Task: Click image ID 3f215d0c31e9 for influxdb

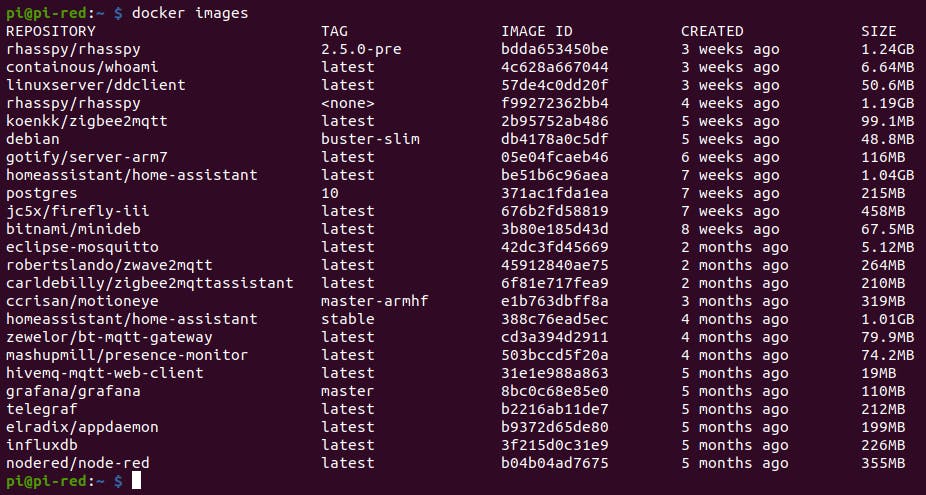Action: pos(555,445)
